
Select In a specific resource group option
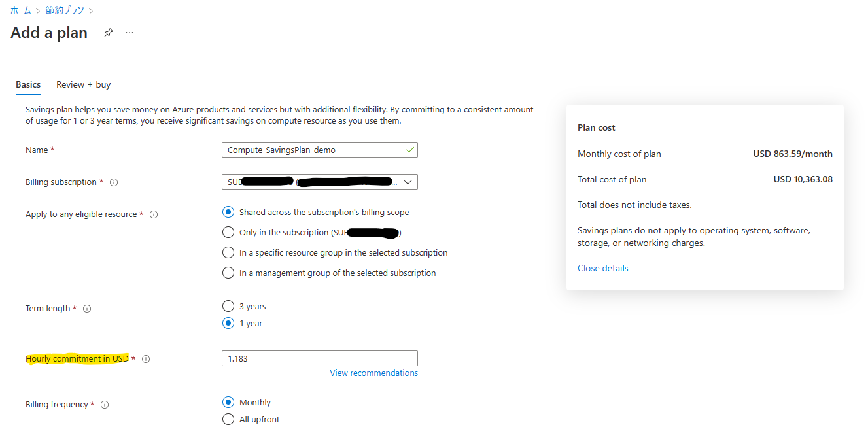228,252
